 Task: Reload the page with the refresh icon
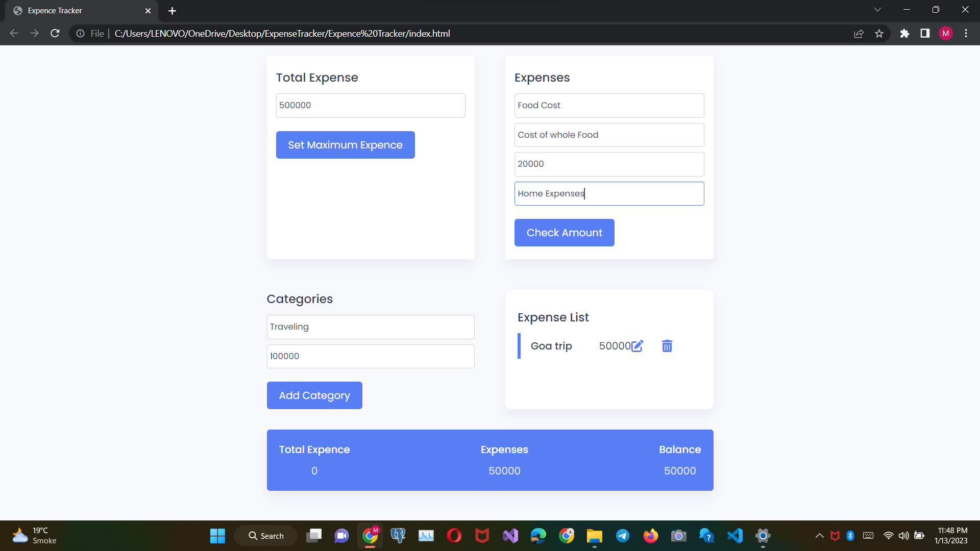(55, 34)
